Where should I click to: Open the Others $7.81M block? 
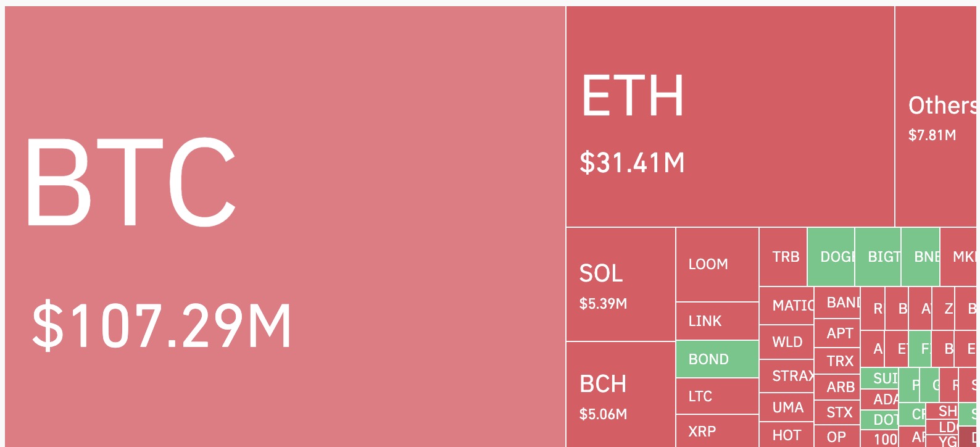(936, 117)
